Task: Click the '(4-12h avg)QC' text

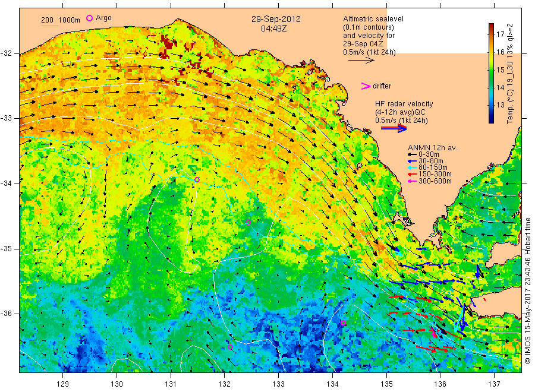Action: (400, 112)
